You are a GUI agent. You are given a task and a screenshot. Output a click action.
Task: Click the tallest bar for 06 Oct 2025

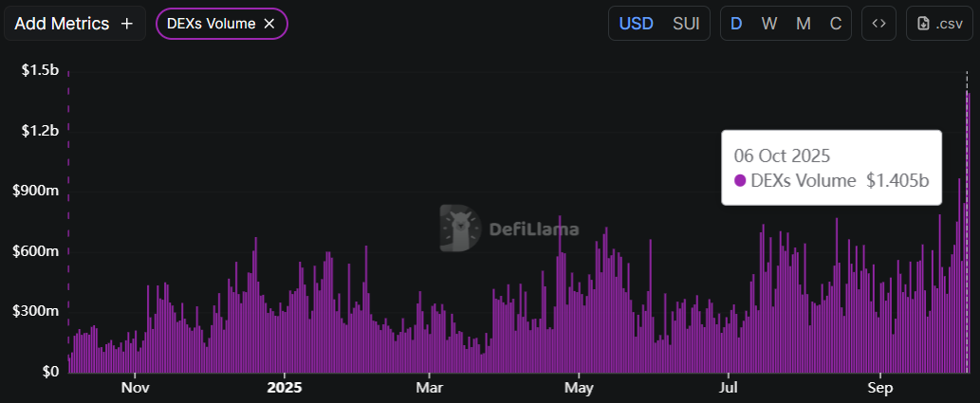click(x=968, y=237)
